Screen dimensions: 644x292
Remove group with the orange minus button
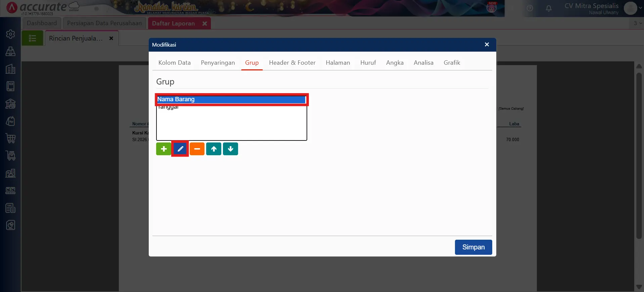(x=197, y=149)
